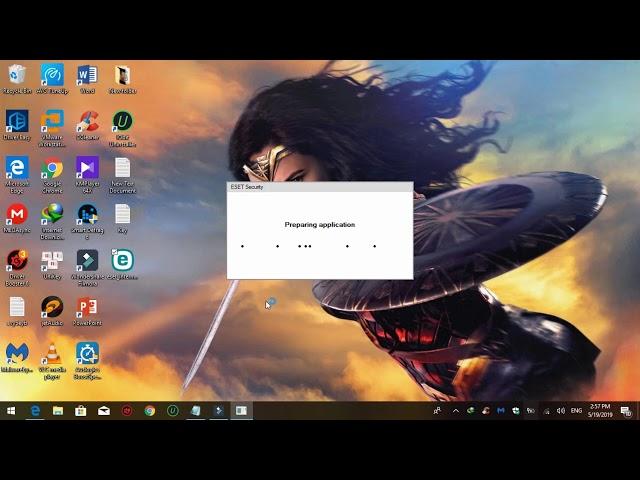Open the KMPlayer 64X desktop shortcut
Screen dimensions: 640x480
[87, 175]
